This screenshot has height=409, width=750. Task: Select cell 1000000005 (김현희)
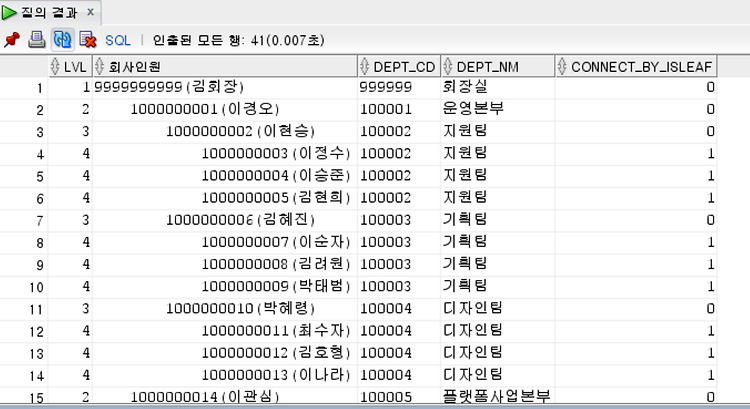point(225,198)
